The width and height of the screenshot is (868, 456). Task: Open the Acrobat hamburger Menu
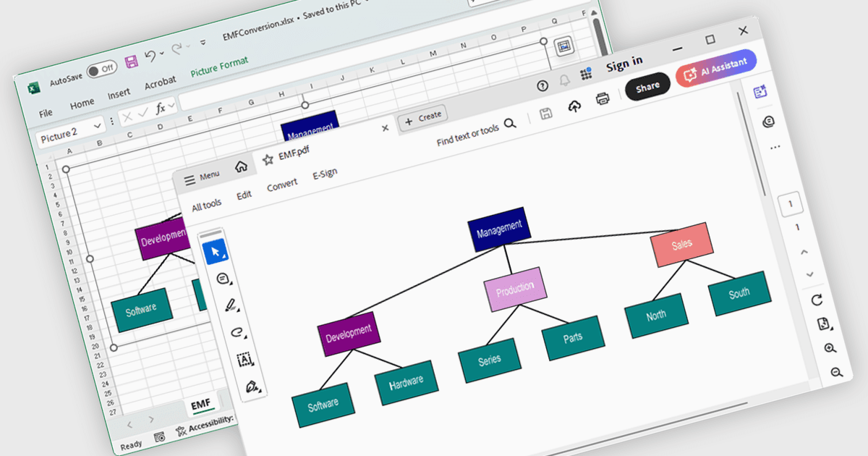pyautogui.click(x=202, y=177)
